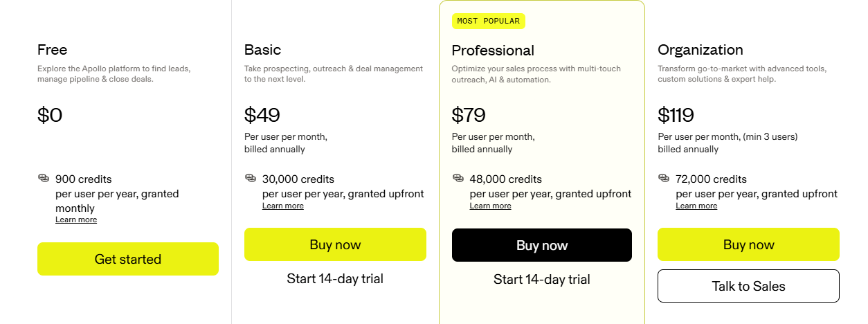Open Learn more under Free plan credits
The width and height of the screenshot is (868, 324).
pyautogui.click(x=76, y=220)
